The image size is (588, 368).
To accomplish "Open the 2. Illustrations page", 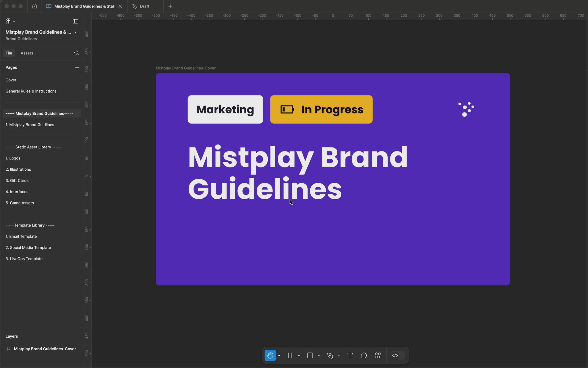I will click(x=42, y=170).
